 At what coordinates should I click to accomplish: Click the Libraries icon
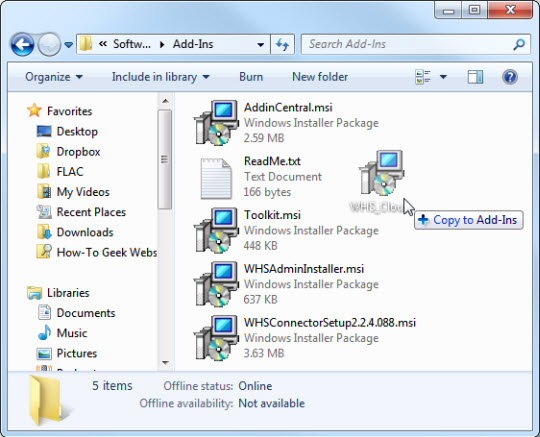coord(34,293)
